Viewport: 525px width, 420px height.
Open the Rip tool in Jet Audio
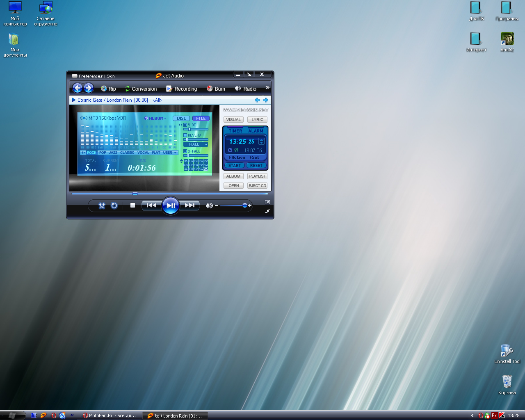point(108,89)
